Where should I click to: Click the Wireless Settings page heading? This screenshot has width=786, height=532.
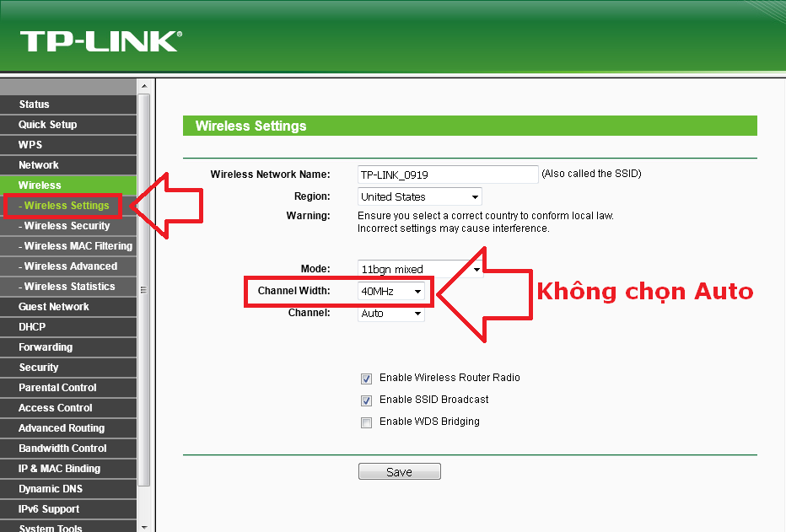coord(250,126)
